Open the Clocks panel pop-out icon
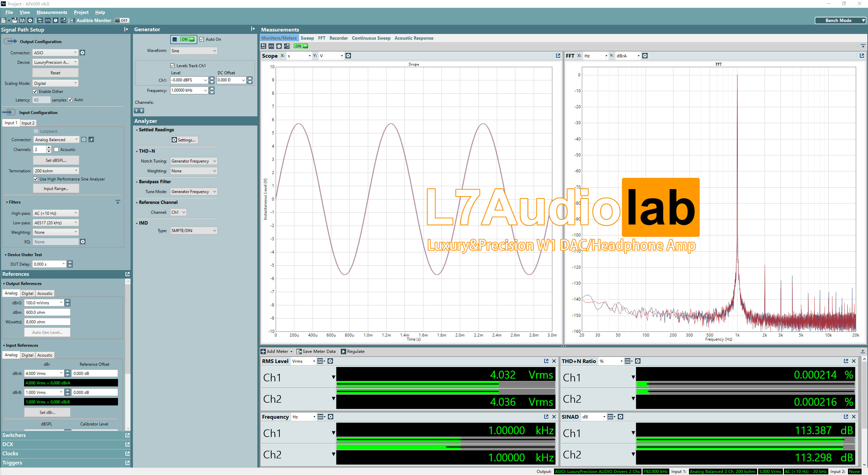The height and width of the screenshot is (475, 868). (x=127, y=454)
